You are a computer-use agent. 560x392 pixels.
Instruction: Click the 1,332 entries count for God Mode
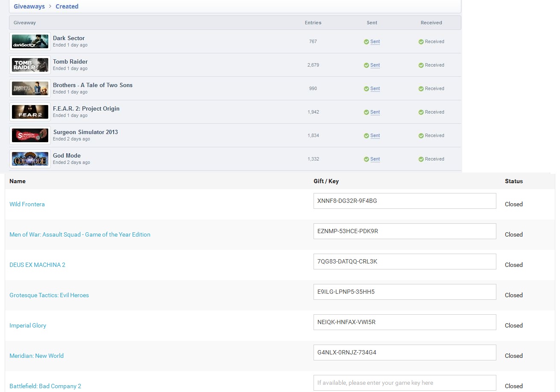pyautogui.click(x=313, y=159)
